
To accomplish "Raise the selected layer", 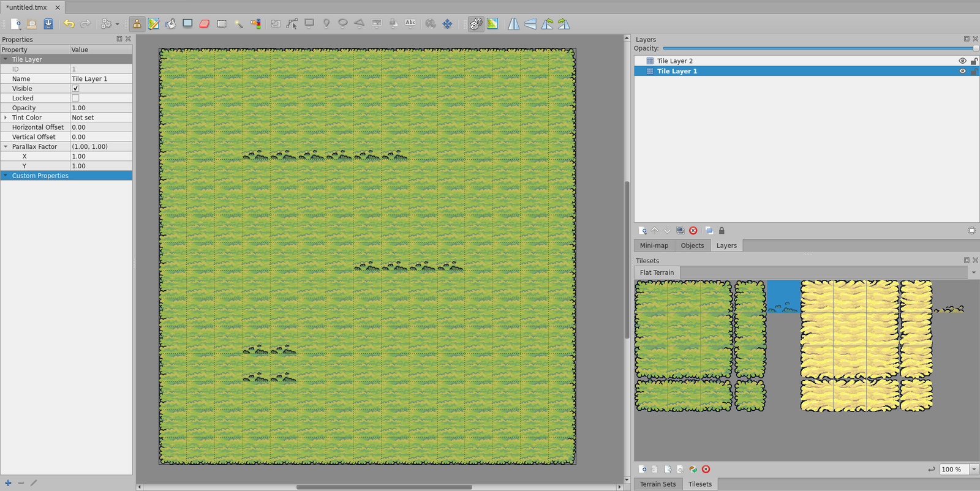I will coord(655,231).
